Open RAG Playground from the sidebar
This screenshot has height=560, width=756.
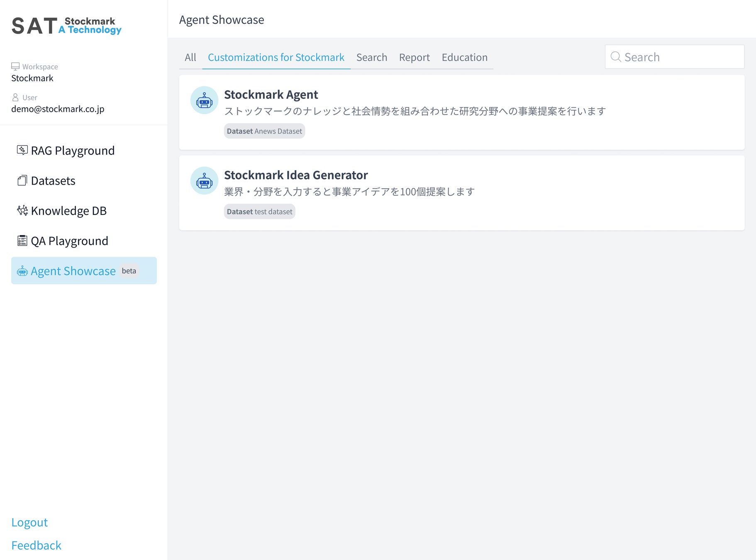coord(84,150)
